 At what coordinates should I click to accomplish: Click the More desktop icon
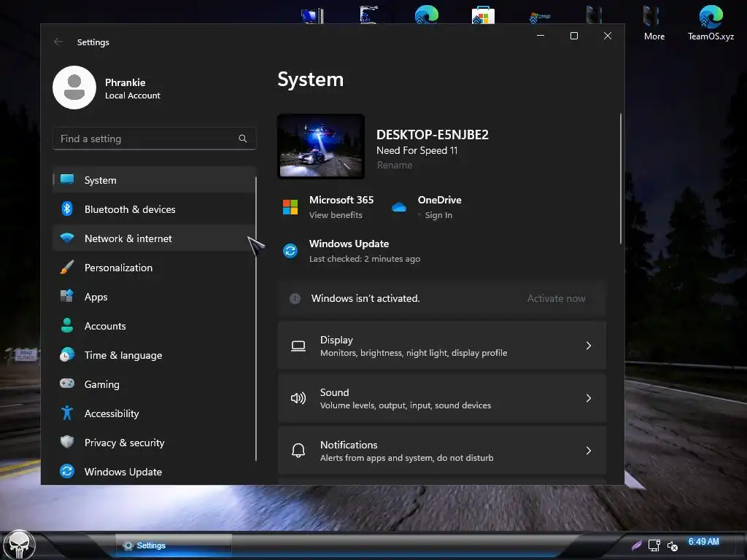click(x=654, y=23)
